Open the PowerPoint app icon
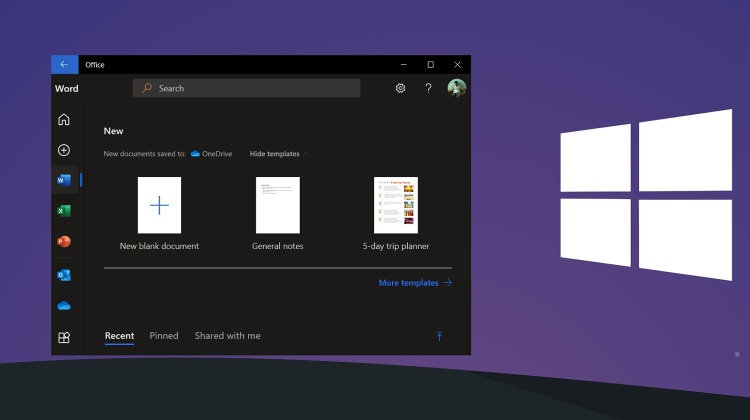The width and height of the screenshot is (750, 420). 64,242
